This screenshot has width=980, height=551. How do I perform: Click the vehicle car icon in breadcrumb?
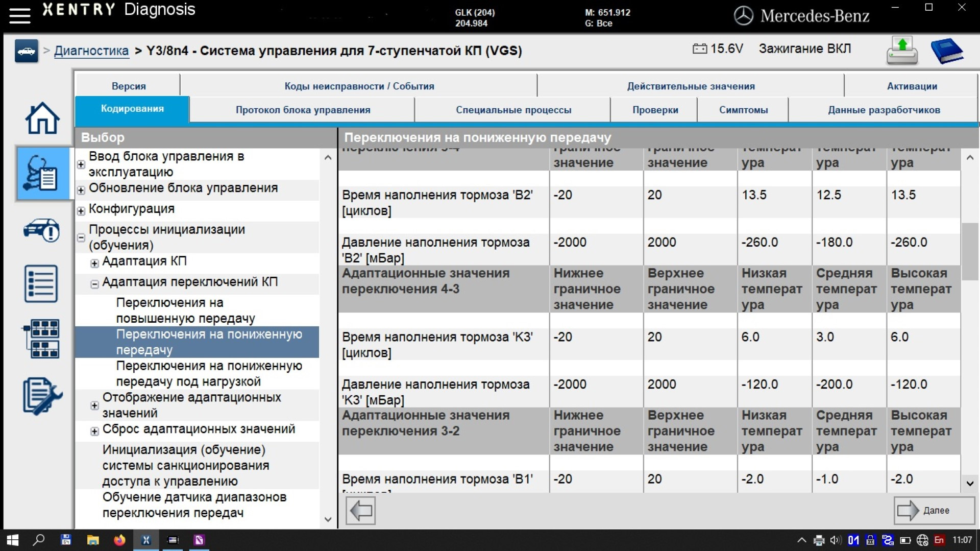(27, 51)
